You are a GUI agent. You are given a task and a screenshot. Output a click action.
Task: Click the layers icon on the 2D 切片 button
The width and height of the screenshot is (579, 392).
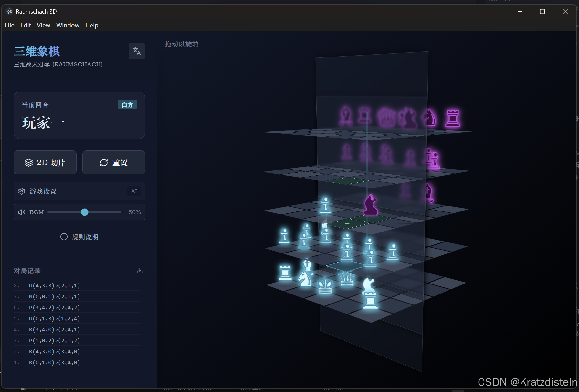pyautogui.click(x=29, y=162)
